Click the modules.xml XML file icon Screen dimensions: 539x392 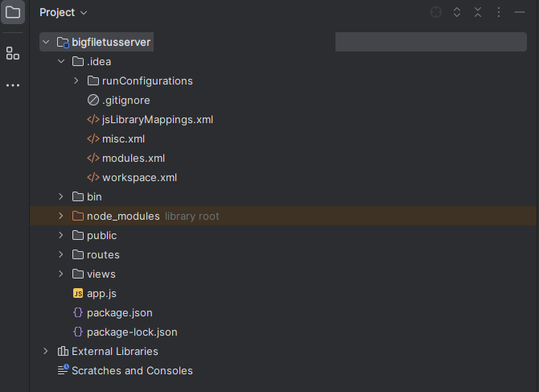[x=93, y=158]
